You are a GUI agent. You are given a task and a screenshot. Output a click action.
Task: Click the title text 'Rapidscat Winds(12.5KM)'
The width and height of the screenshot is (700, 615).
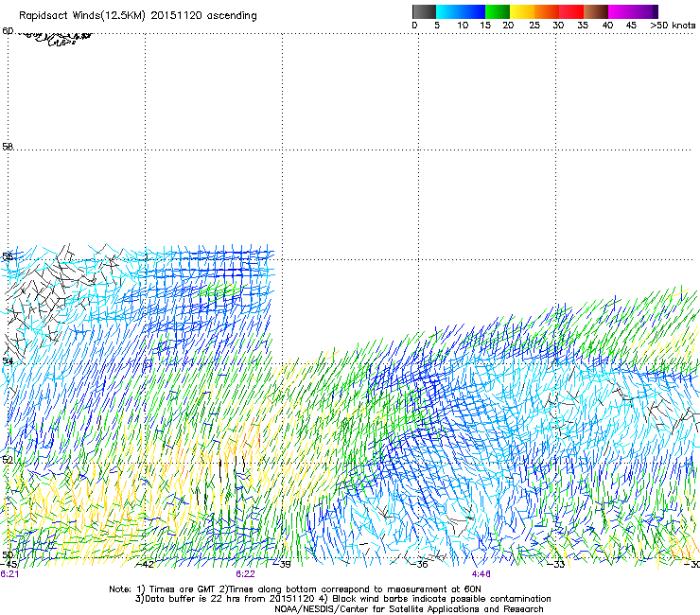(82, 16)
